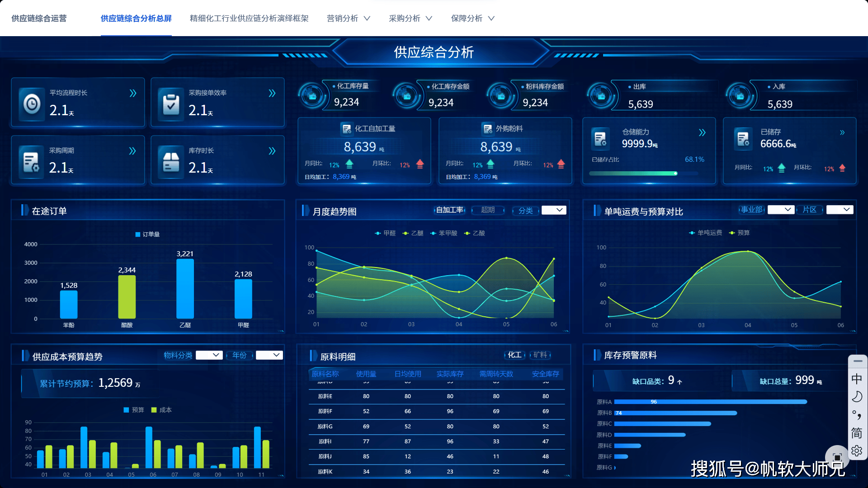Open the 事业部 dropdown selector

pos(781,210)
